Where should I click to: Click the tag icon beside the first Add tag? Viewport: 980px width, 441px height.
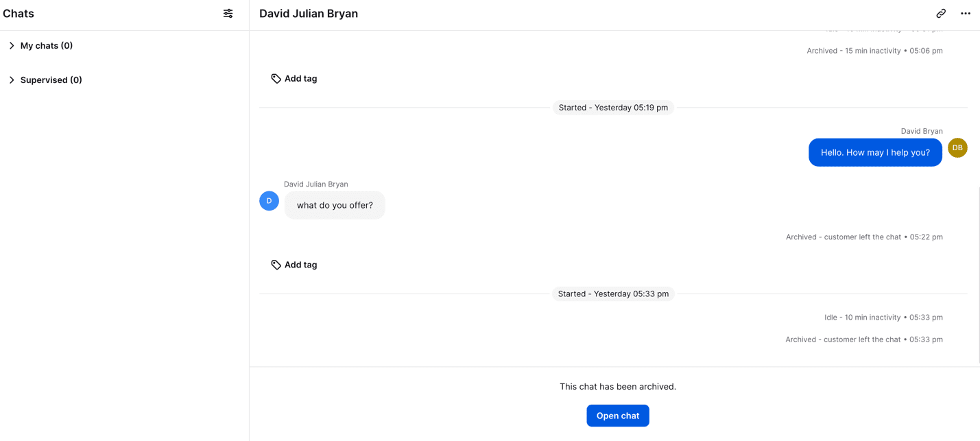point(276,78)
